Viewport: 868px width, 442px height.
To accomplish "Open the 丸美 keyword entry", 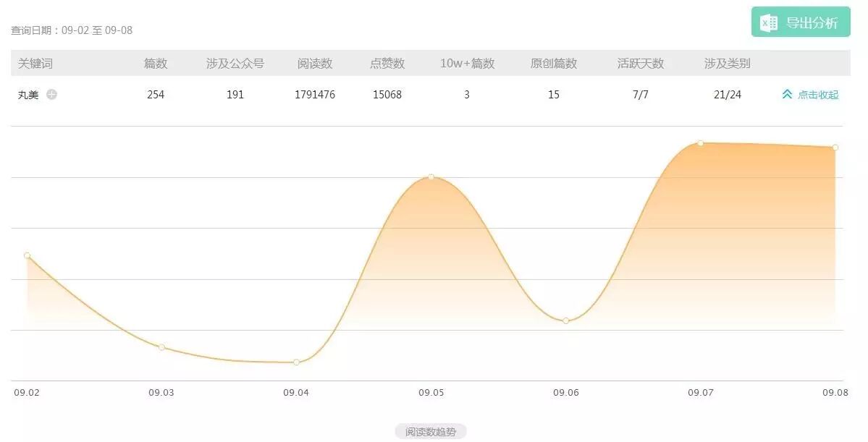I will (x=28, y=95).
